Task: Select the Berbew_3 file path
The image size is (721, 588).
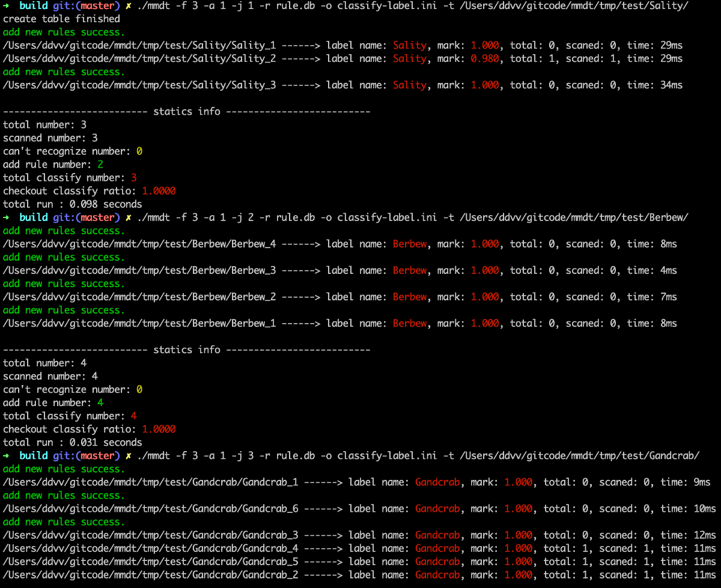Action: click(x=139, y=270)
